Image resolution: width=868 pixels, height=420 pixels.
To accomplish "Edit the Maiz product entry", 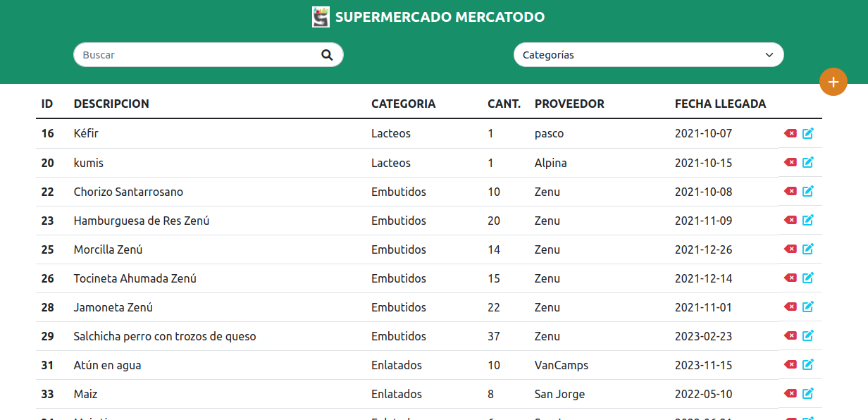I will click(x=808, y=393).
